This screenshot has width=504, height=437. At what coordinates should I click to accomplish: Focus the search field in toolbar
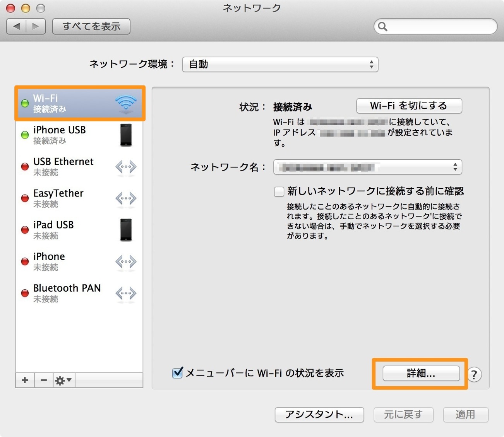[435, 26]
